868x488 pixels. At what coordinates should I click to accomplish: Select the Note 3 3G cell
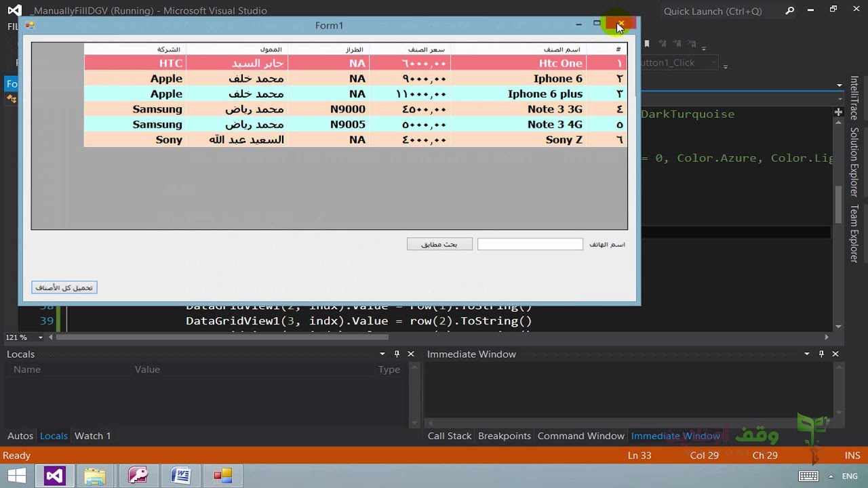point(519,109)
